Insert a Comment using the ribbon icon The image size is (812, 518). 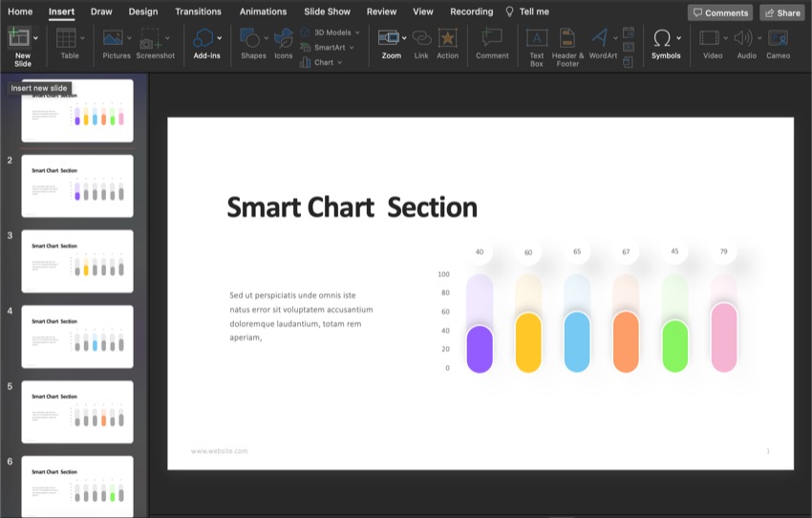(x=492, y=39)
